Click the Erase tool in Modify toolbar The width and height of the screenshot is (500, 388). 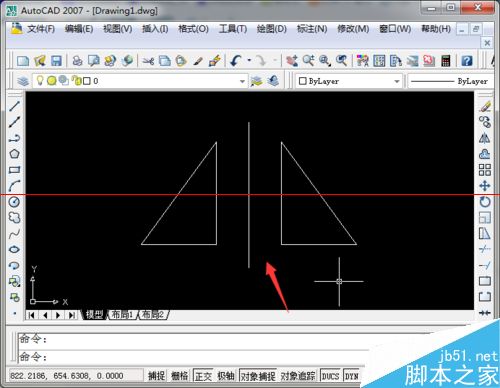485,106
